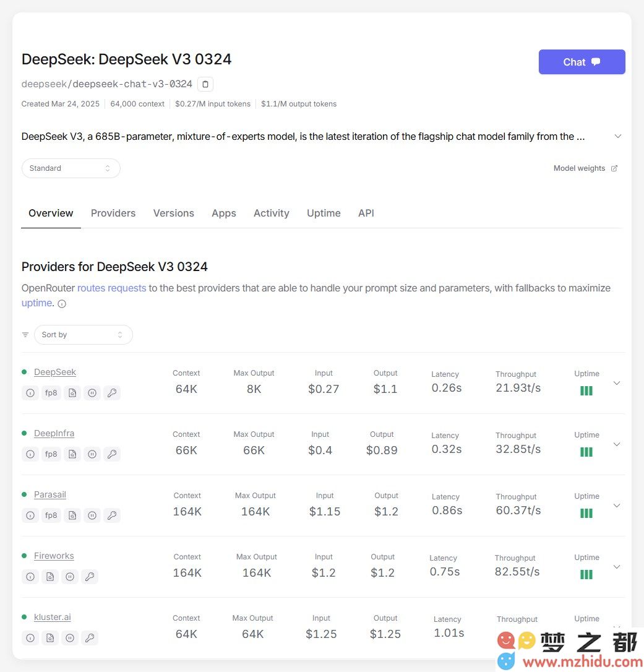The width and height of the screenshot is (644, 672).
Task: Open the info icon in the Parasail provider row
Action: pyautogui.click(x=30, y=515)
